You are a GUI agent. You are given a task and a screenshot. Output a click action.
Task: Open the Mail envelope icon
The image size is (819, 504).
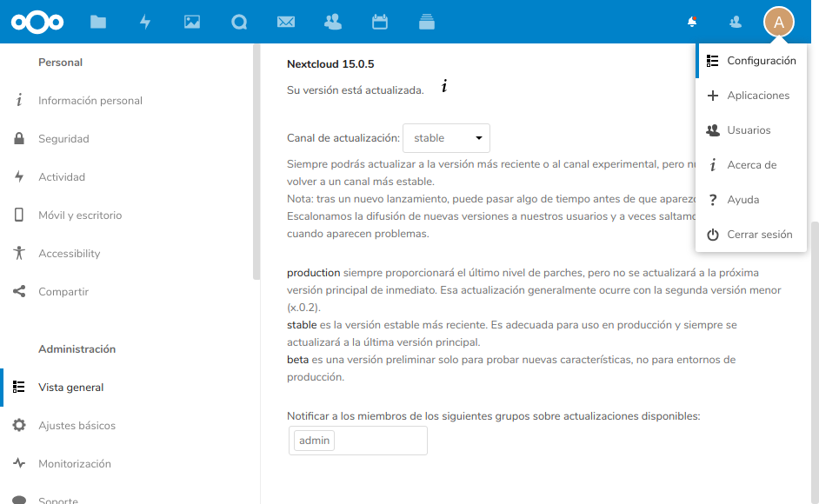286,22
